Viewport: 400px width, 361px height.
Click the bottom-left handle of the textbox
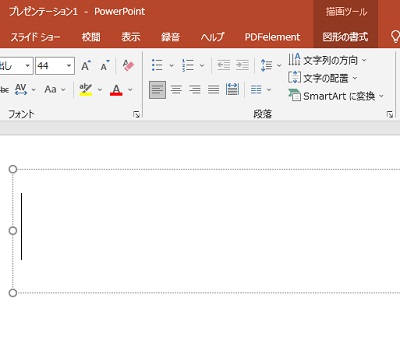coord(13,293)
